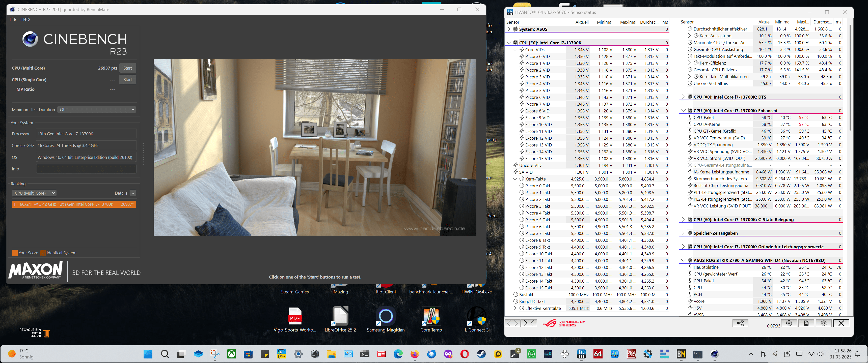Viewport: 868px width, 363px height.
Task: Expand the System: ASUS sensor group
Action: [509, 29]
